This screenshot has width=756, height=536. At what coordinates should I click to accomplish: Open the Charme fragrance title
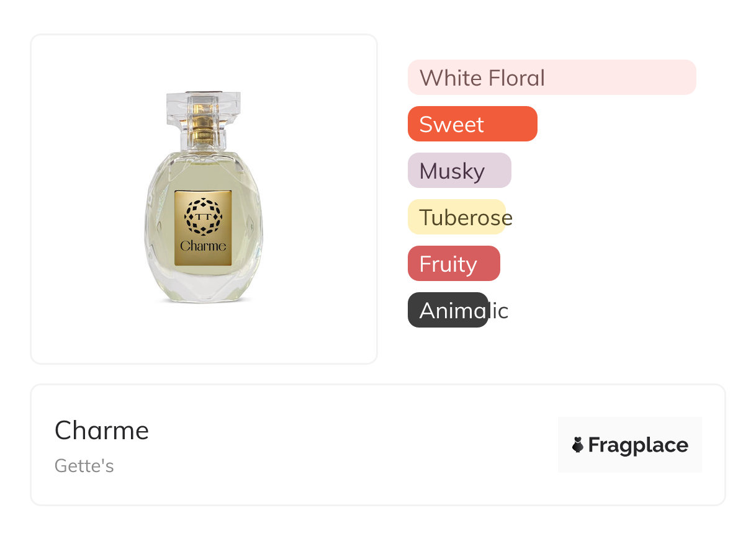pyautogui.click(x=102, y=431)
